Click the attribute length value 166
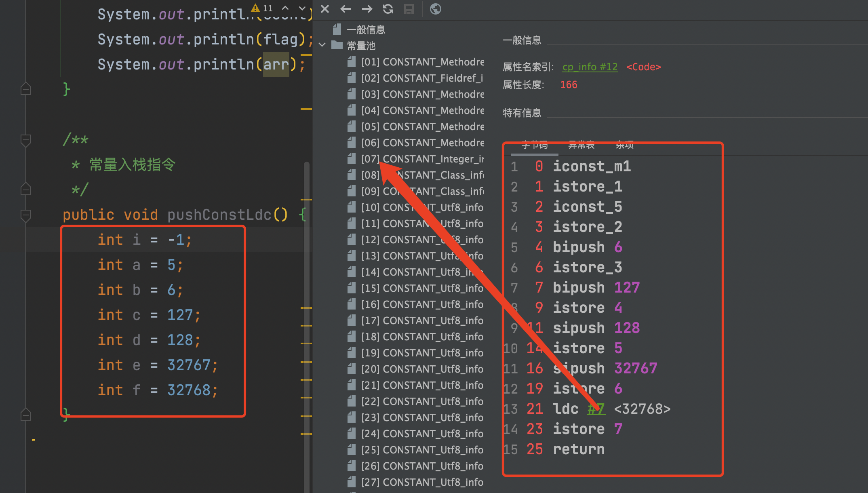The height and width of the screenshot is (493, 868). tap(569, 84)
